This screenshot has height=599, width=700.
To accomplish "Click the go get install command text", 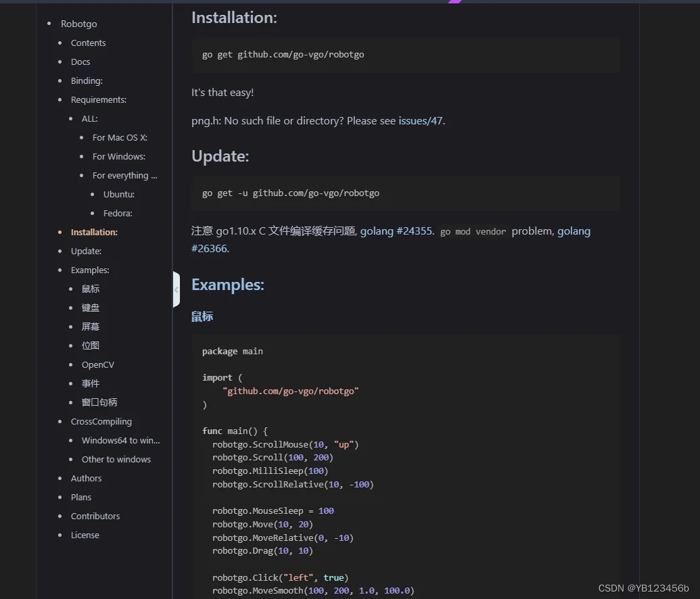I will [x=283, y=55].
